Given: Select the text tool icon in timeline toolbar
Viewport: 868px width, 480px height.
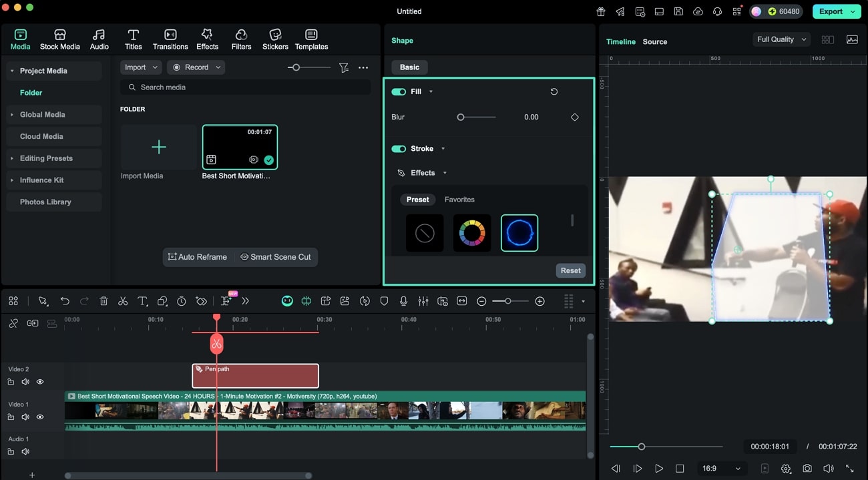Looking at the screenshot, I should 142,301.
